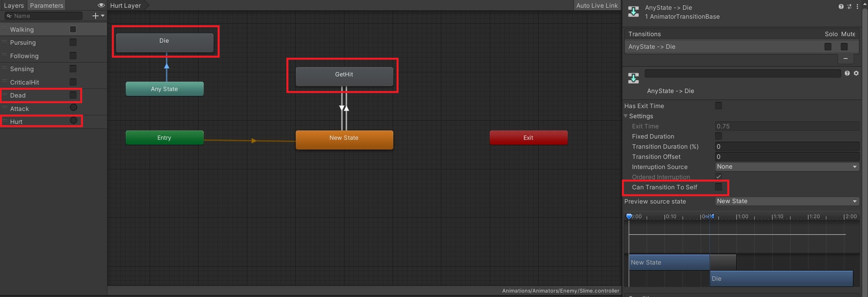This screenshot has height=297, width=868.
Task: Click the drag handle of the Pursuing parameter
Action: click(4, 42)
